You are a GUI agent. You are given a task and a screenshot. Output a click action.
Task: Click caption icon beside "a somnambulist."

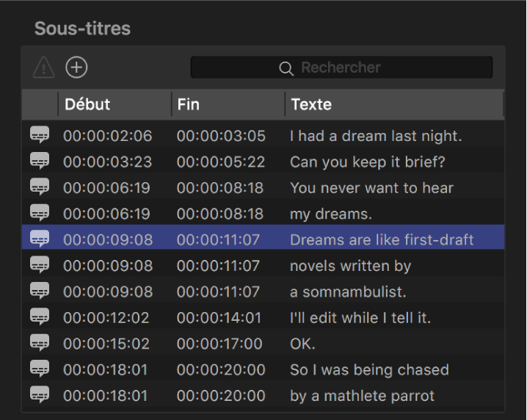tap(40, 291)
